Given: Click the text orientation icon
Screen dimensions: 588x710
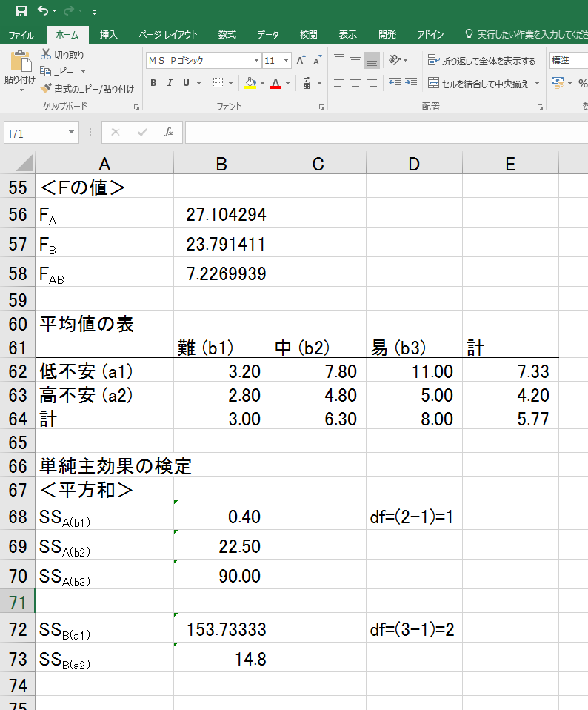Looking at the screenshot, I should click(x=395, y=60).
